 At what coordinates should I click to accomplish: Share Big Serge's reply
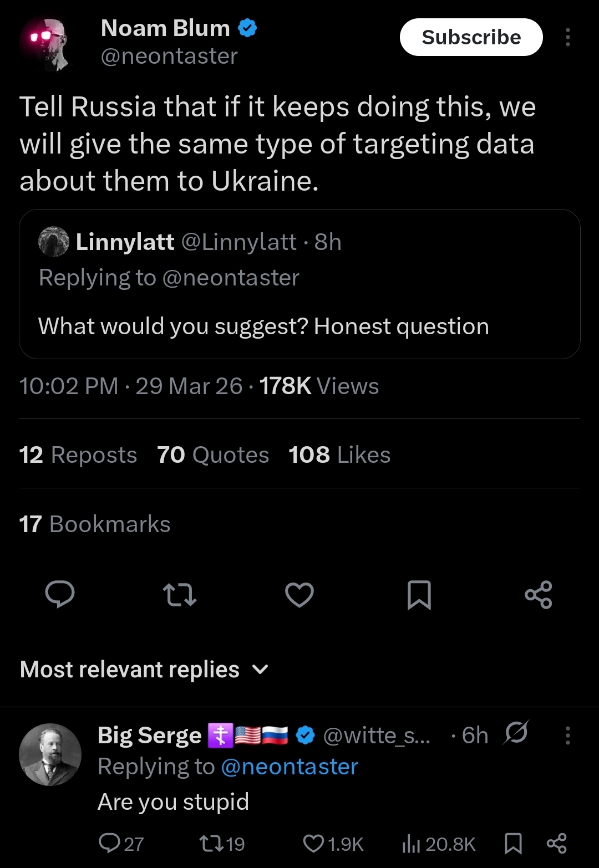556,844
